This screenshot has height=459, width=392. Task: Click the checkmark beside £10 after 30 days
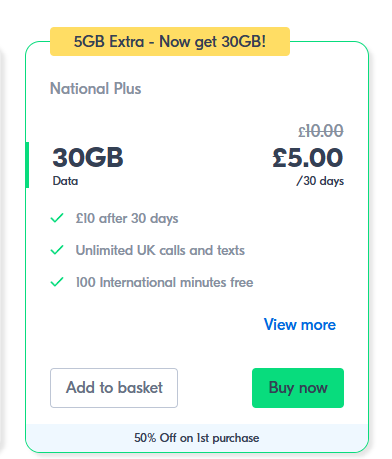click(57, 218)
